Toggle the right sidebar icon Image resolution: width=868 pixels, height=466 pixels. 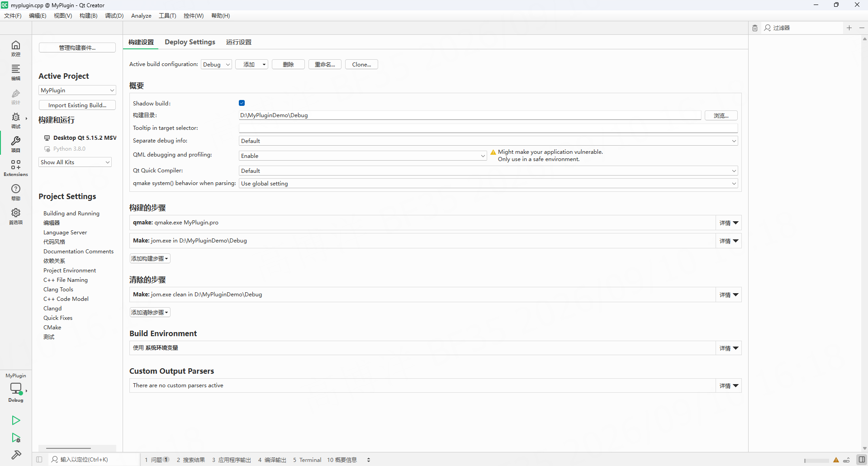pyautogui.click(x=862, y=460)
